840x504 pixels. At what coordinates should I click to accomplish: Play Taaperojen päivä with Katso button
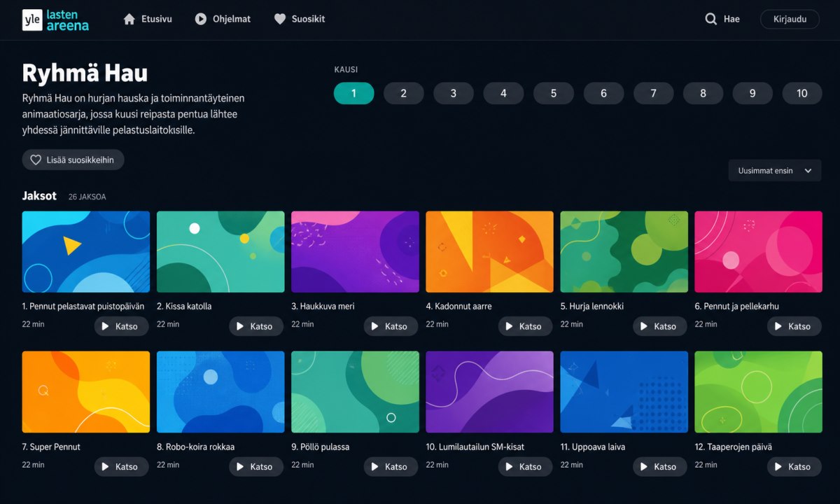coord(794,466)
